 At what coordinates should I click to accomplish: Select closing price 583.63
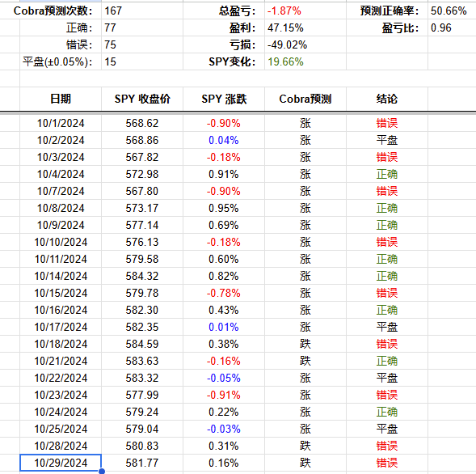(x=142, y=362)
